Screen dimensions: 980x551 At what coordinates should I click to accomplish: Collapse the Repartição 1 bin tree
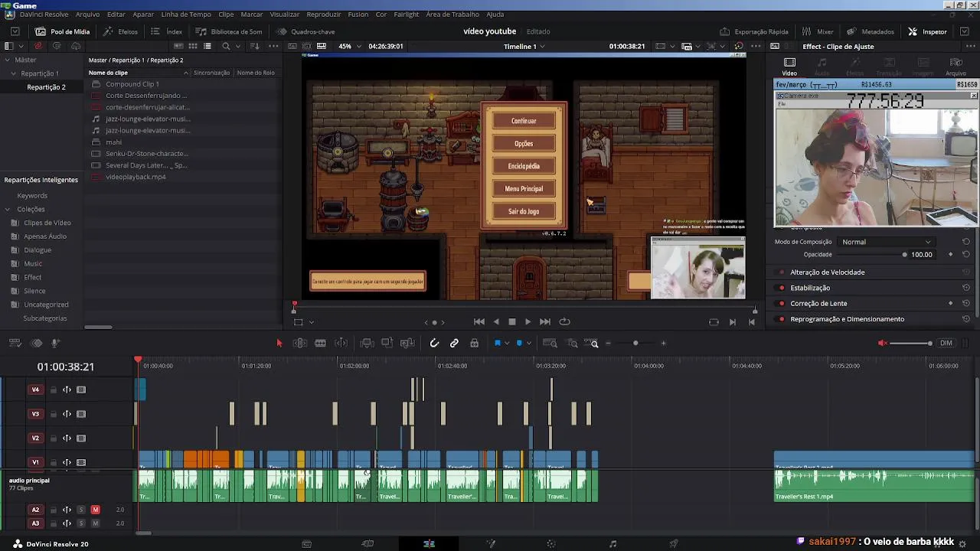click(x=13, y=73)
